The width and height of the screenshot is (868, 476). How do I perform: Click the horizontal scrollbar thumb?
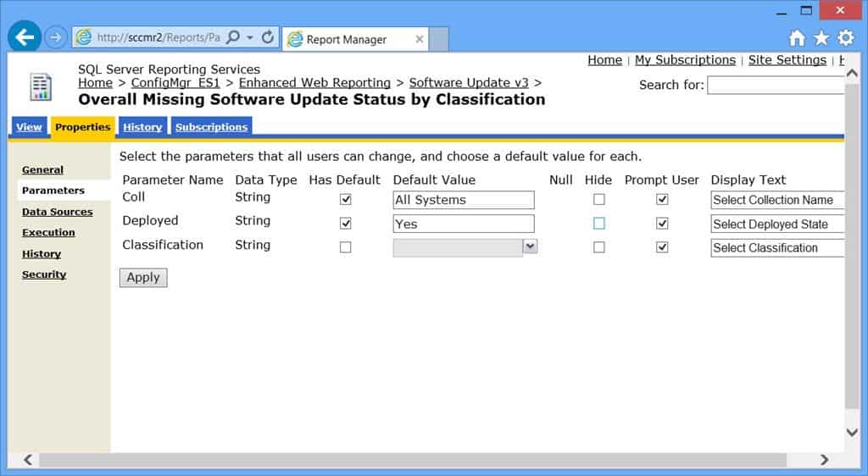click(413, 459)
